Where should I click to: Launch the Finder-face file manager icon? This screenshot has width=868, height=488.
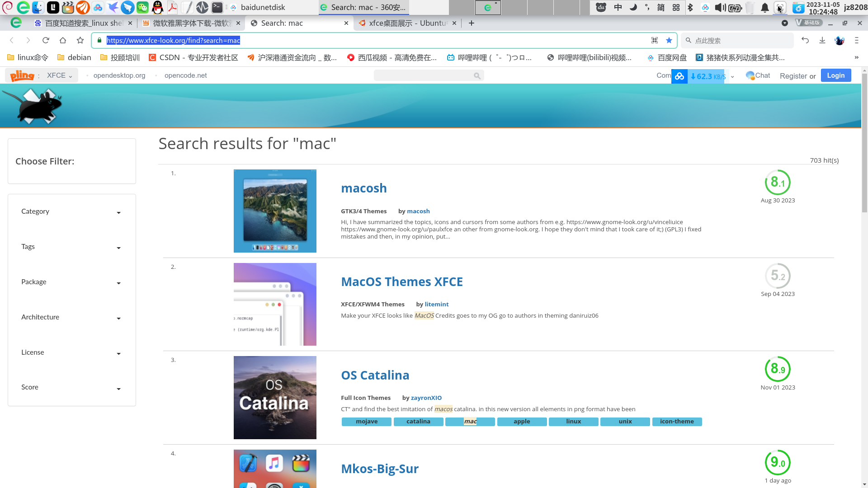tap(38, 7)
